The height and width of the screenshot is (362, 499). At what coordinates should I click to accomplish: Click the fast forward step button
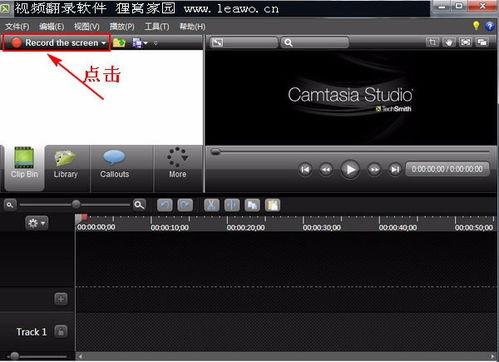(x=374, y=169)
